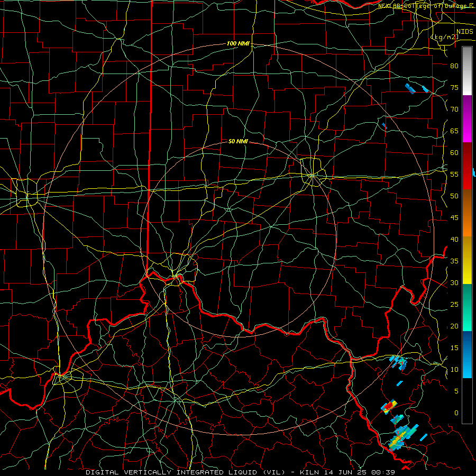Click the "55" value on the VIL scale
Screen dimensions: 476x476
click(454, 175)
